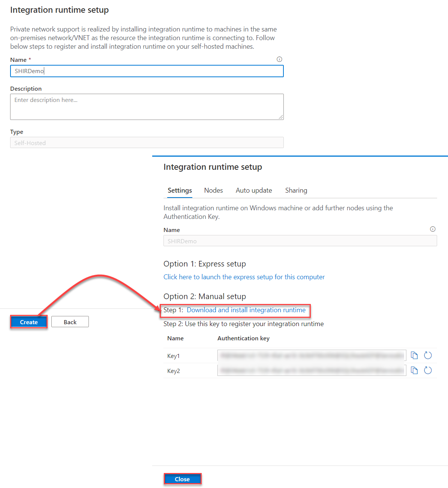
Task: Close the integration runtime setup panel
Action: point(182,479)
